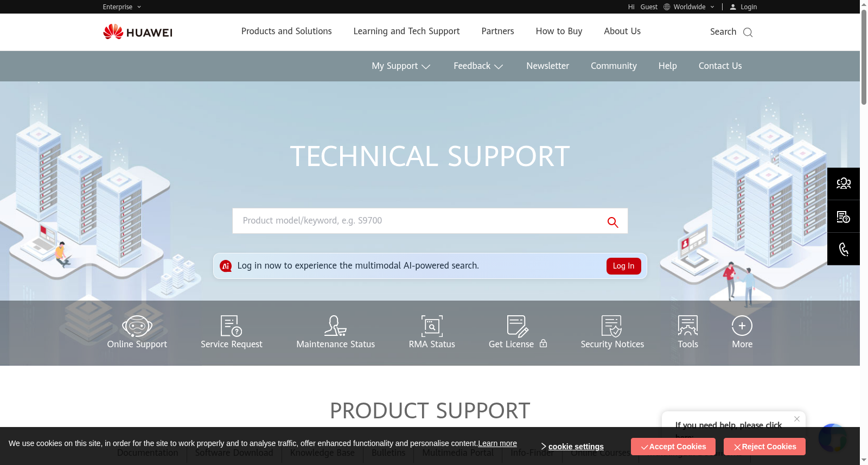Open the top Search magnifier icon
This screenshot has width=868, height=465.
coord(748,33)
